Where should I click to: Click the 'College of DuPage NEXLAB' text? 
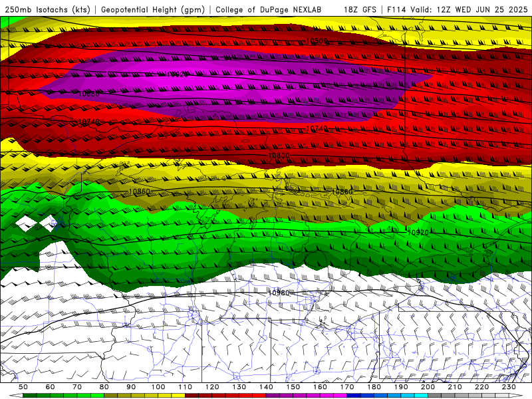[269, 9]
